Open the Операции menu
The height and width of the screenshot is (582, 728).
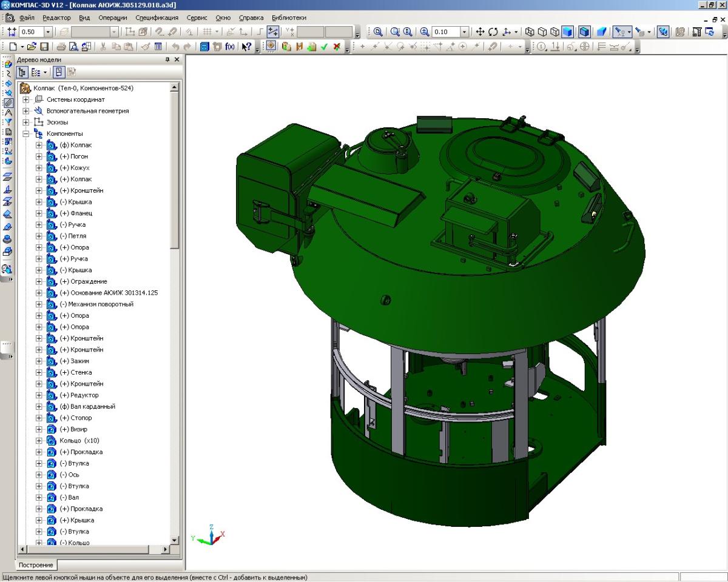[114, 18]
